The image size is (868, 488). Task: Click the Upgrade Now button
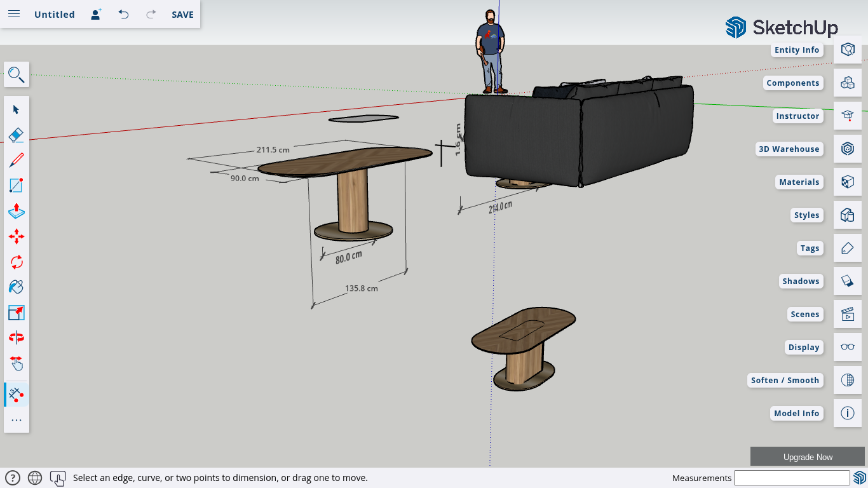point(807,457)
